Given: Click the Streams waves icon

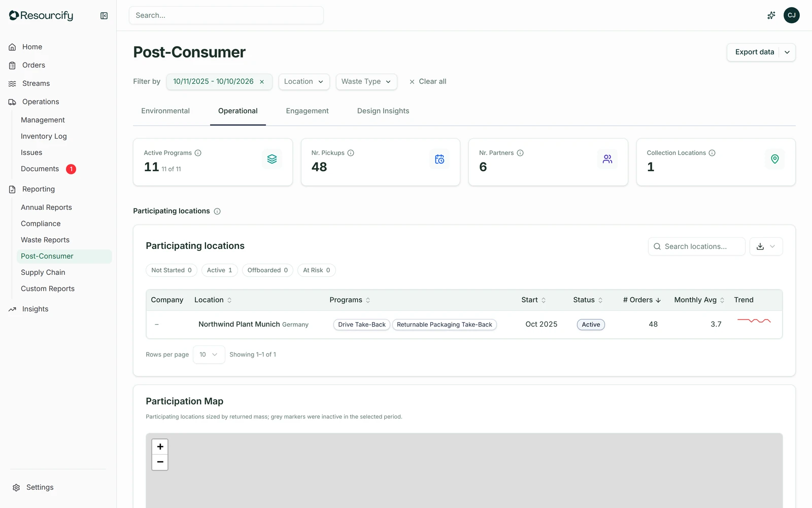Looking at the screenshot, I should (12, 83).
